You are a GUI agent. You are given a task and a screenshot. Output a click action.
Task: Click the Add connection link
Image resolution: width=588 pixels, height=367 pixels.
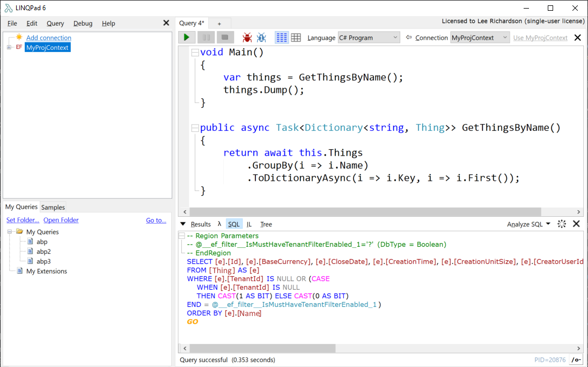(49, 38)
